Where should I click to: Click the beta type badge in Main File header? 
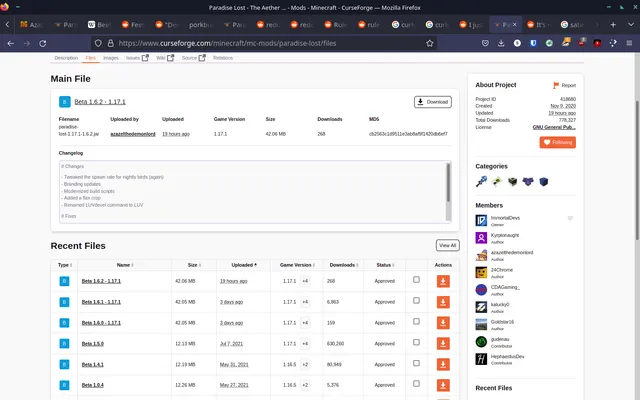64,102
